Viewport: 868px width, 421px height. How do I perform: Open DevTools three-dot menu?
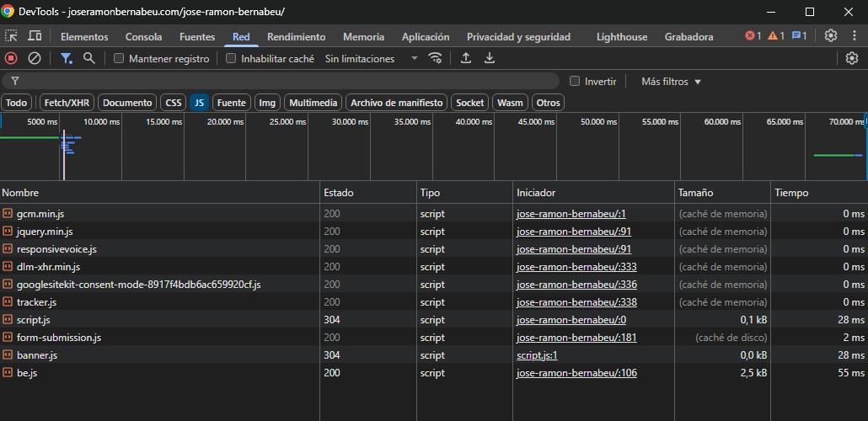pos(855,36)
